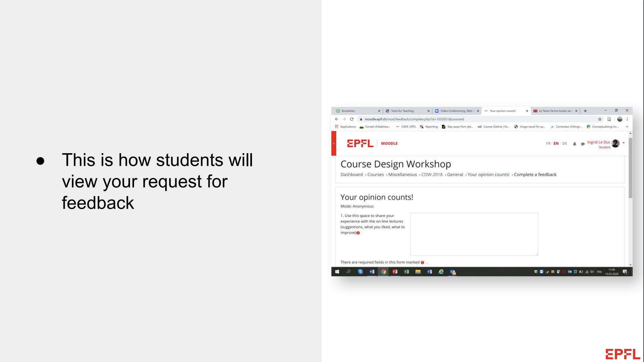The image size is (644, 362).
Task: Go to the Dashboard breadcrumb link
Action: [351, 175]
